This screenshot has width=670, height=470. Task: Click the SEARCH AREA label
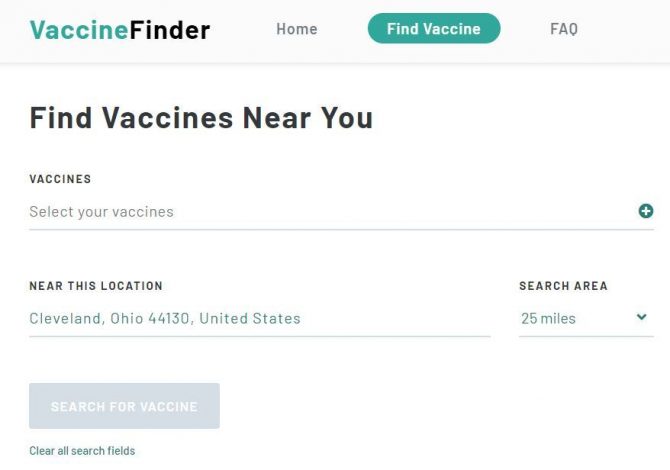click(x=563, y=286)
